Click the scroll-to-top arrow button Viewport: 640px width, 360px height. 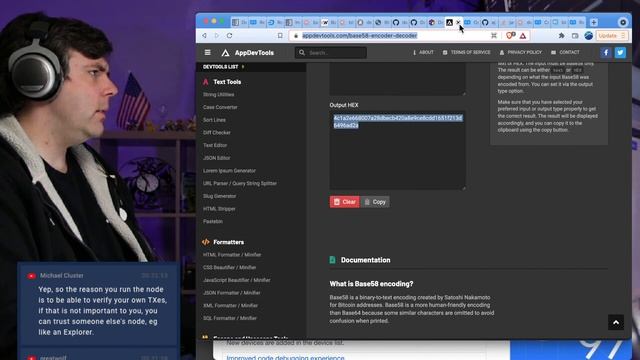click(616, 322)
